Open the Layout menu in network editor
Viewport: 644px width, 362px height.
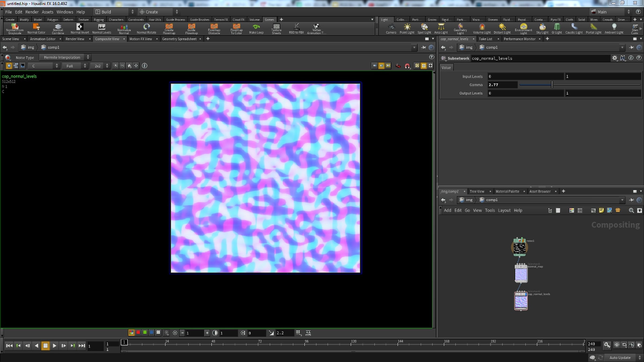(504, 210)
